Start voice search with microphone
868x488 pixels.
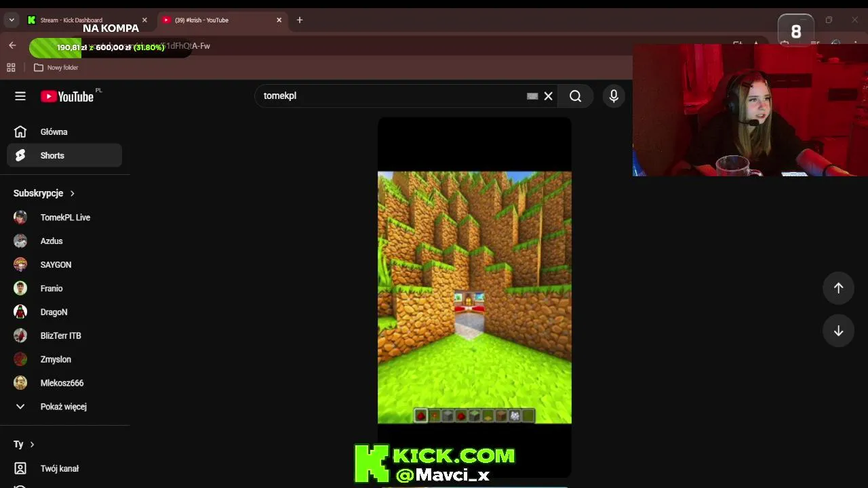pos(614,96)
